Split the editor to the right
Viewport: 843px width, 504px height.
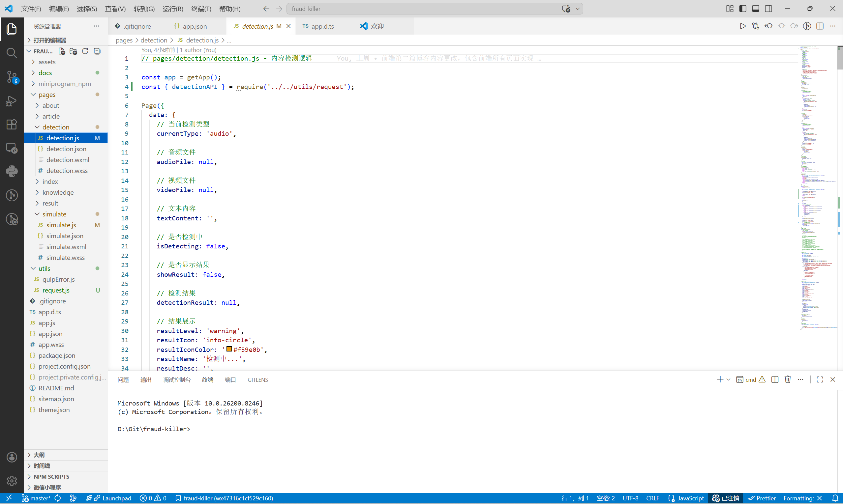pyautogui.click(x=820, y=26)
